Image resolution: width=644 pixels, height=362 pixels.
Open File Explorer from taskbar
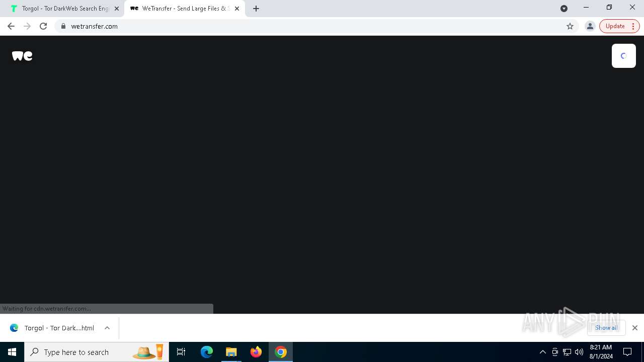coord(231,352)
